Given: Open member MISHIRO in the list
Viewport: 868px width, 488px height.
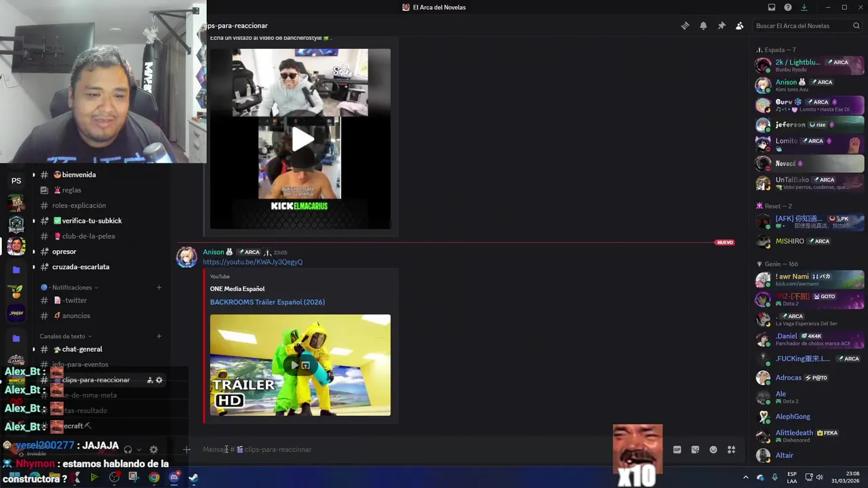Looking at the screenshot, I should (x=810, y=241).
